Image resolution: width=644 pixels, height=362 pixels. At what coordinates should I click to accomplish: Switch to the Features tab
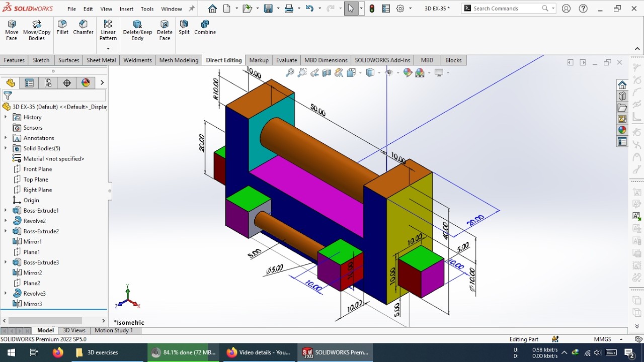tap(14, 60)
